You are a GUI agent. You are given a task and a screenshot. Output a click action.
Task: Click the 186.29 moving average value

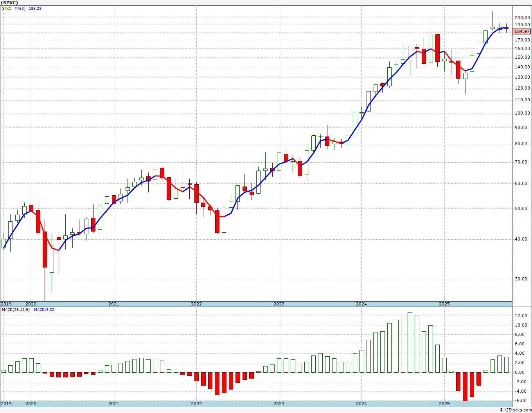[x=35, y=8]
